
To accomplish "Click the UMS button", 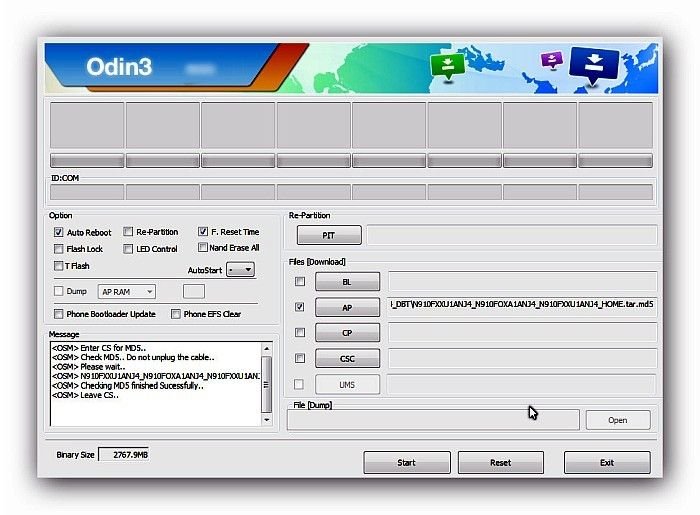I will pyautogui.click(x=347, y=384).
